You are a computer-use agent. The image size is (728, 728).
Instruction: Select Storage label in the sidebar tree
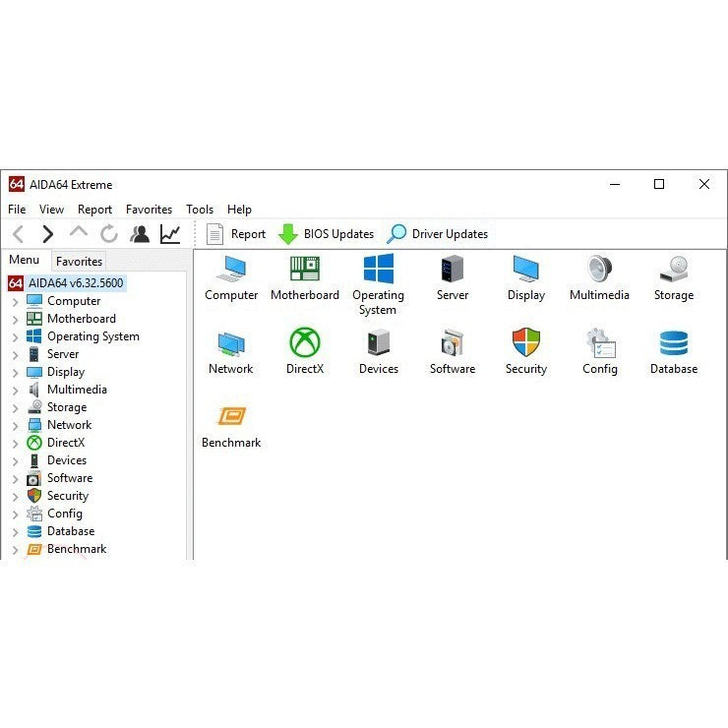point(67,407)
